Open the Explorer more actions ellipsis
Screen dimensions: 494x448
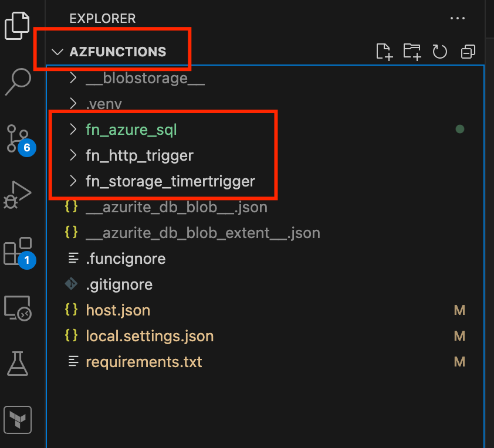pyautogui.click(x=458, y=18)
